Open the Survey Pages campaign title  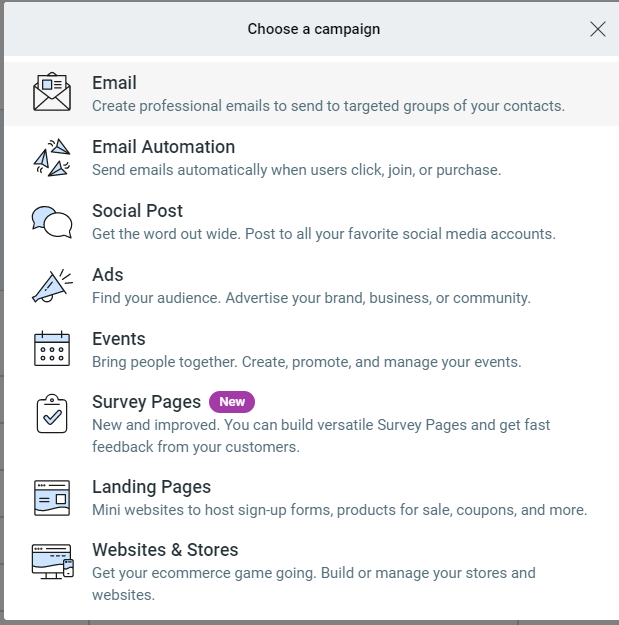click(146, 402)
